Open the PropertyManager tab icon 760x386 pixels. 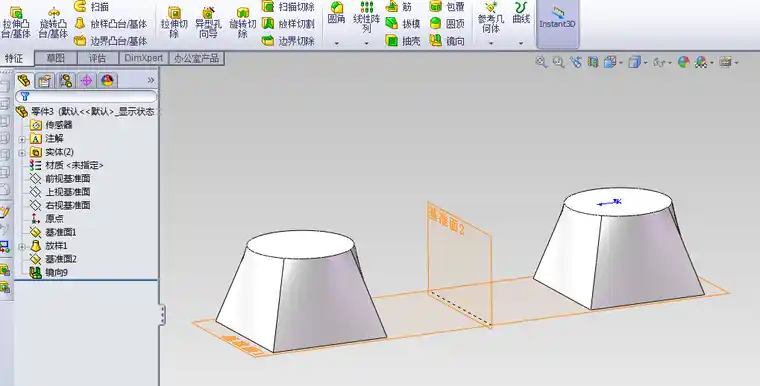coord(45,80)
